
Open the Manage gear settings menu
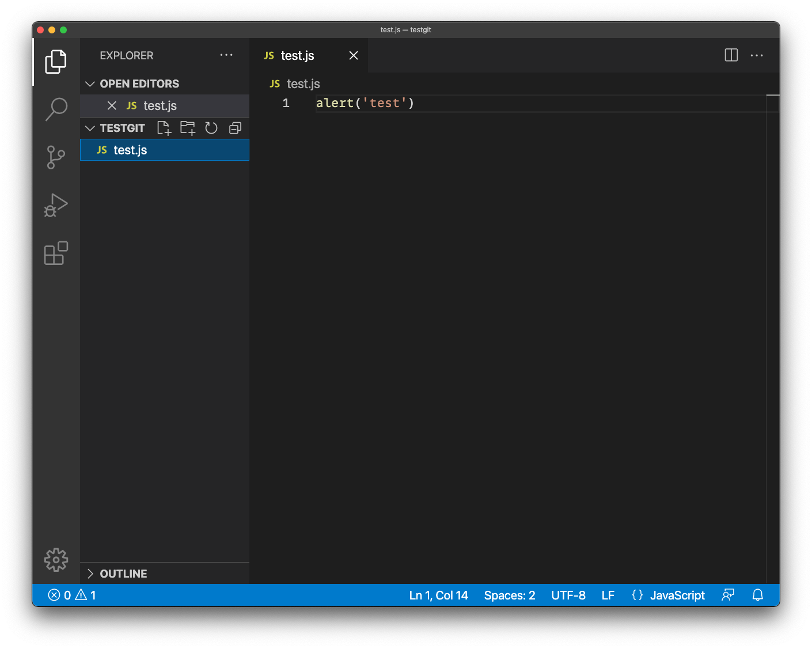point(56,560)
